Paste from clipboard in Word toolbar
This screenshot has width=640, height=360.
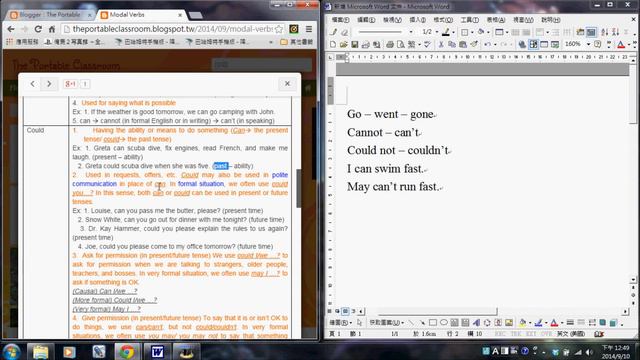(x=463, y=44)
